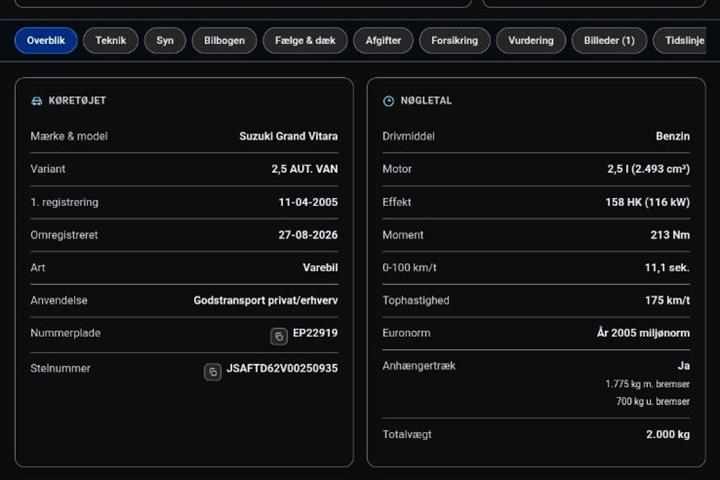Open the Afgifter tab
720x480 pixels.
click(383, 40)
